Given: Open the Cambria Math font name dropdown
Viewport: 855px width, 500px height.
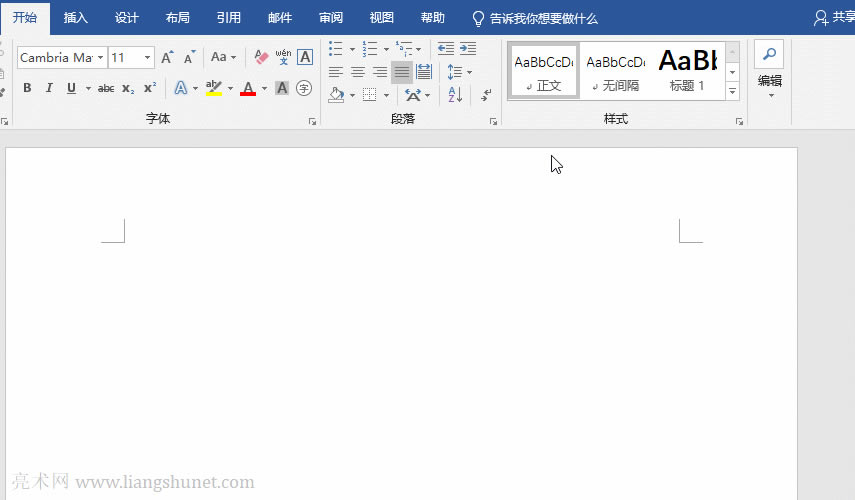Looking at the screenshot, I should [100, 58].
